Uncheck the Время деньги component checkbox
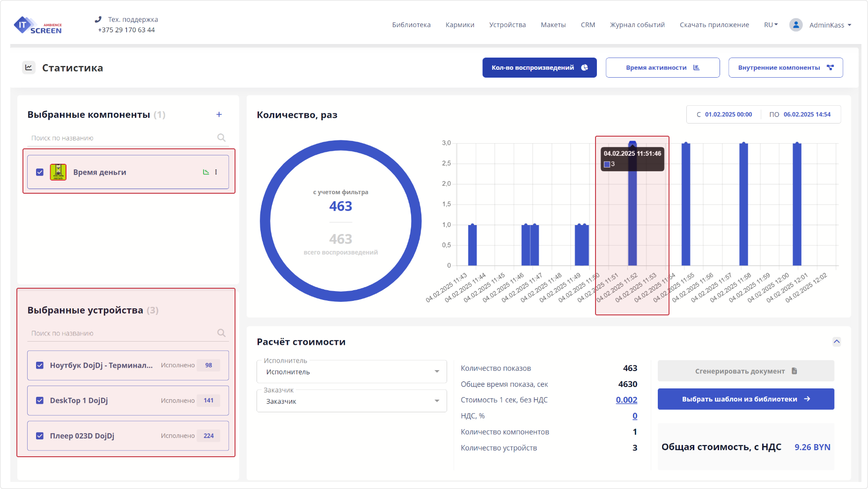The height and width of the screenshot is (489, 868). (40, 172)
